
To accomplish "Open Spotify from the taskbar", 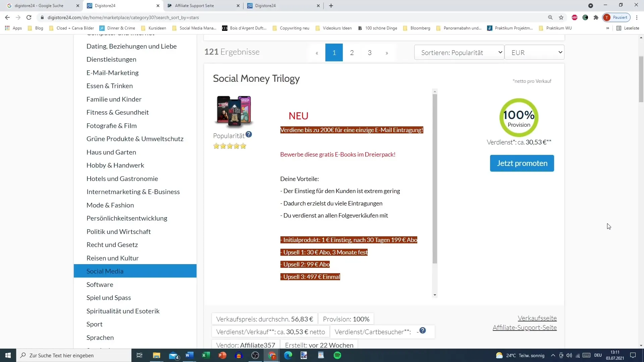I will 337,355.
